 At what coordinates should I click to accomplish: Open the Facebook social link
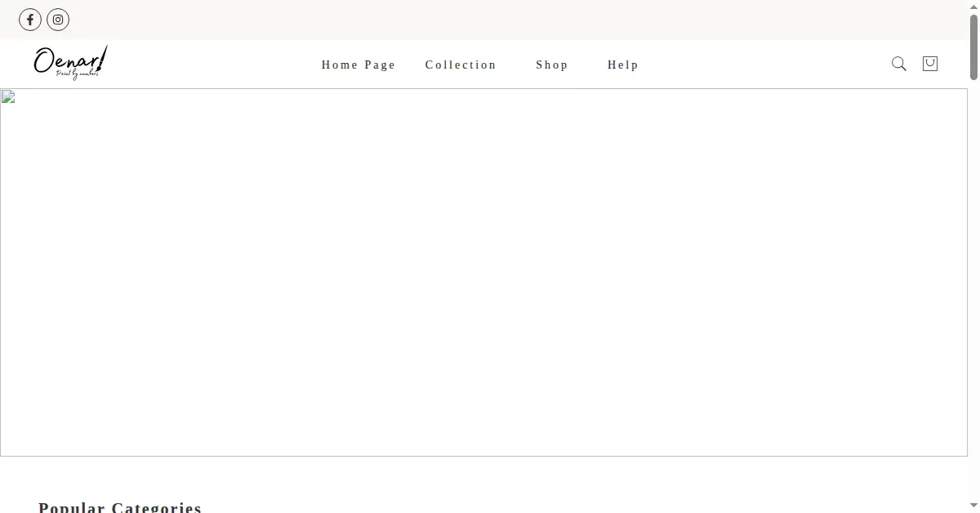30,20
